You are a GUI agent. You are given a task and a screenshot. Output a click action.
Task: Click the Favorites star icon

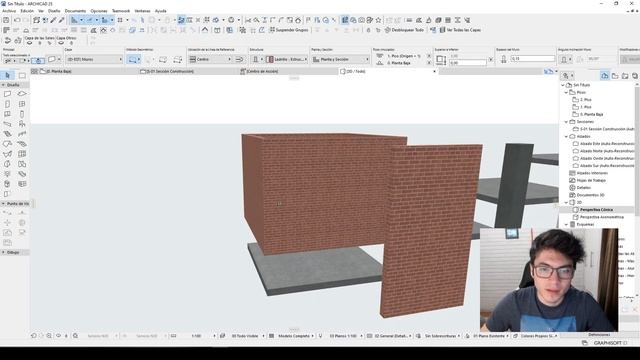pos(378,20)
